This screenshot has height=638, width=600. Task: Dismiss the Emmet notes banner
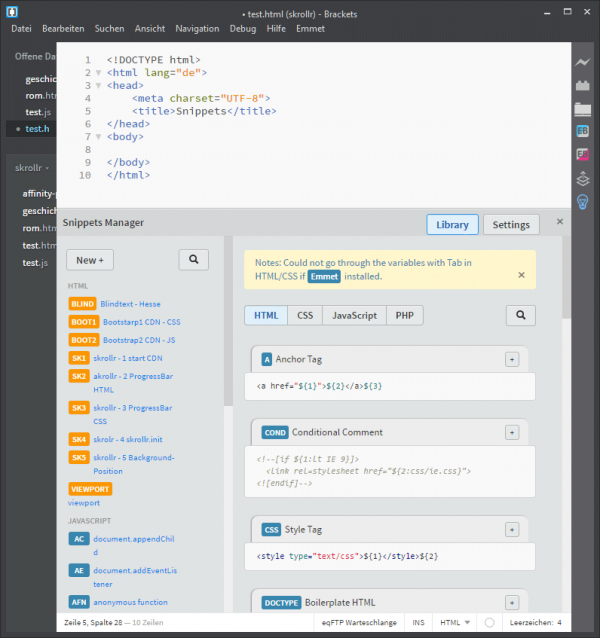(x=521, y=275)
